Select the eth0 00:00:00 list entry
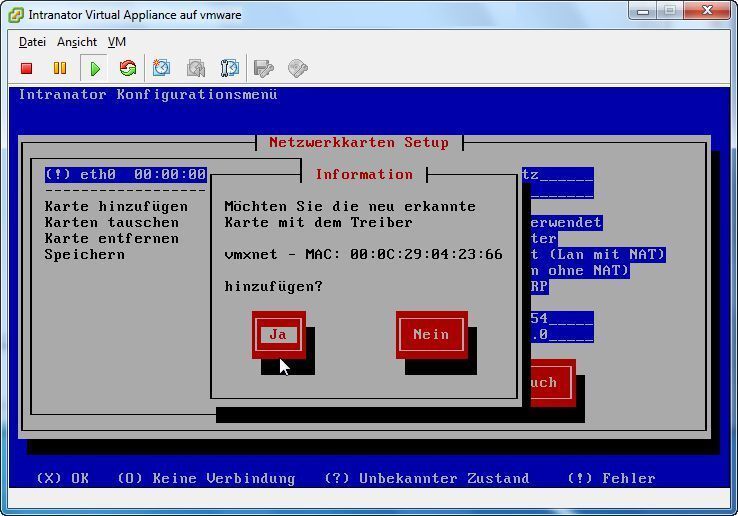The image size is (738, 516). pos(126,175)
